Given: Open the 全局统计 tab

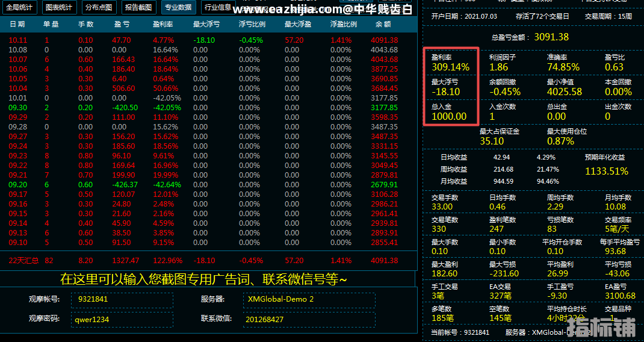Looking at the screenshot, I should coord(20,8).
